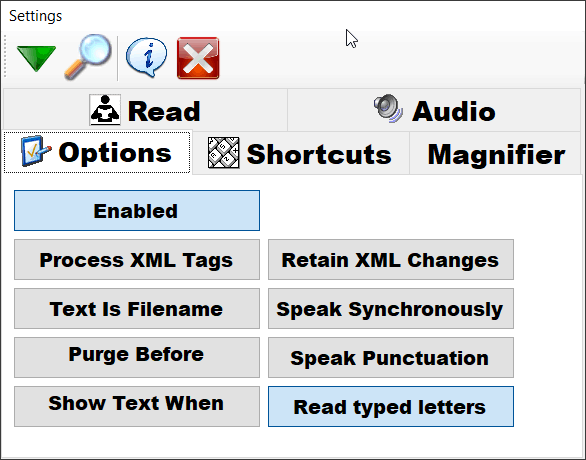Click the speaker icon on Audio tab

pos(389,108)
